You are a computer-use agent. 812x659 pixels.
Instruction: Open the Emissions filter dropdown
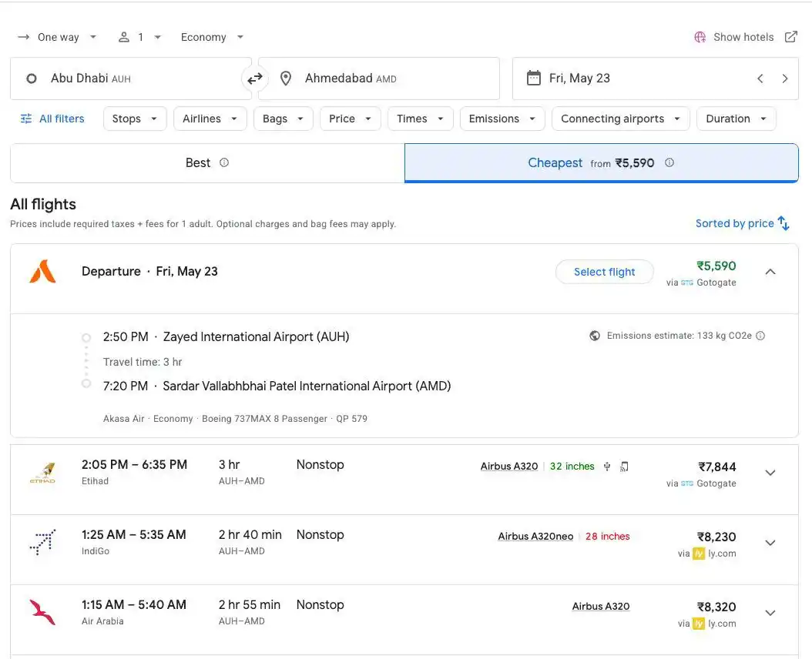click(502, 119)
